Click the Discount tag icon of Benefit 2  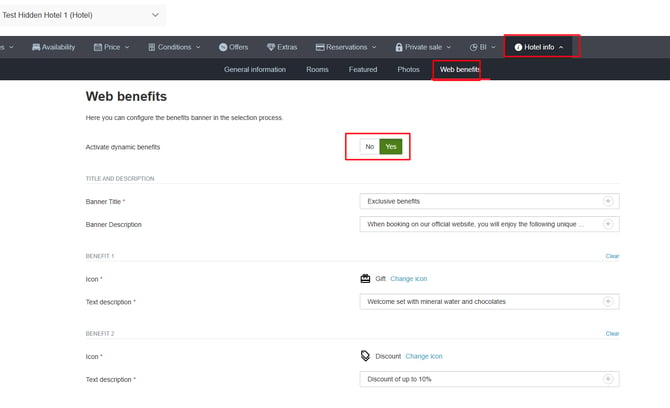[365, 356]
